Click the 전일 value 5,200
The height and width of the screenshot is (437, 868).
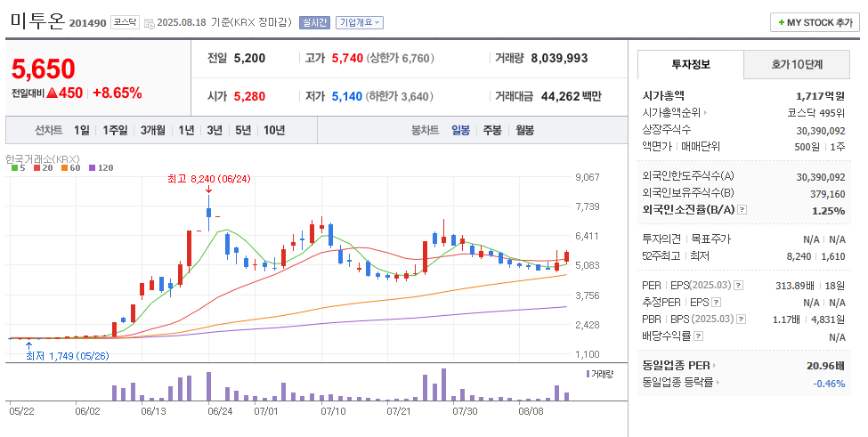(249, 58)
